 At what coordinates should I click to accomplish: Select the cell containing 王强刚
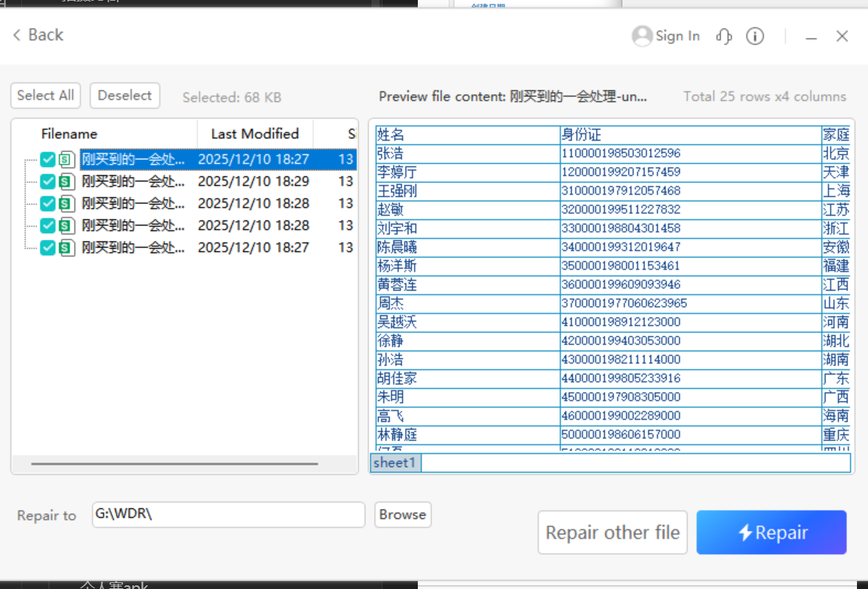(x=468, y=191)
